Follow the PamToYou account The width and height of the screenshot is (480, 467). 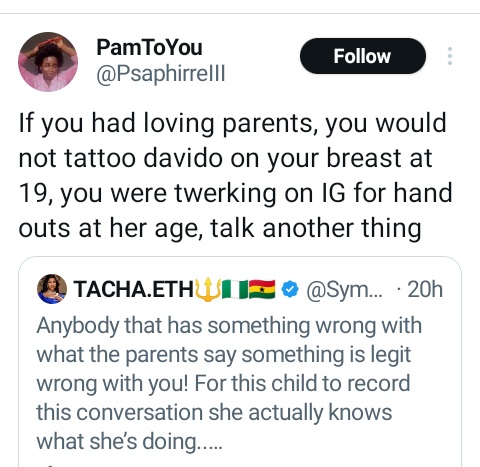click(363, 56)
